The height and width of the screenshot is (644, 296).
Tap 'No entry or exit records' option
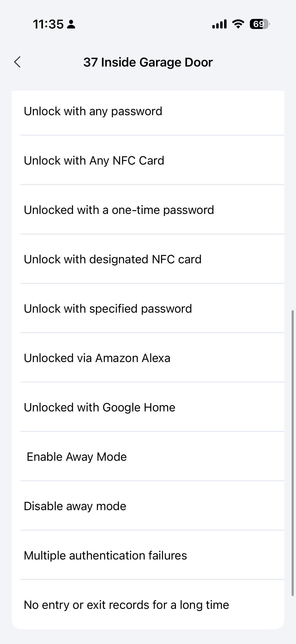coord(126,605)
